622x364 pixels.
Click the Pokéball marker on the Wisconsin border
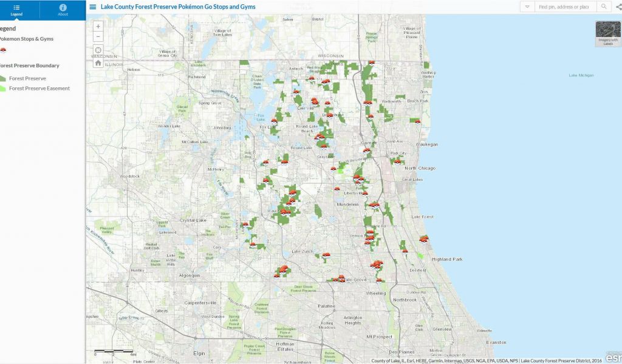coord(371,62)
